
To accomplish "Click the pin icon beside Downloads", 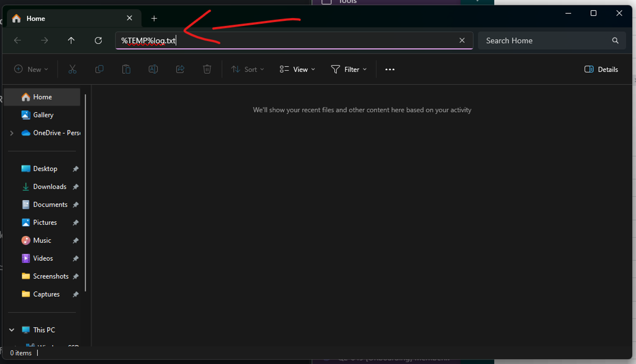I will click(75, 187).
